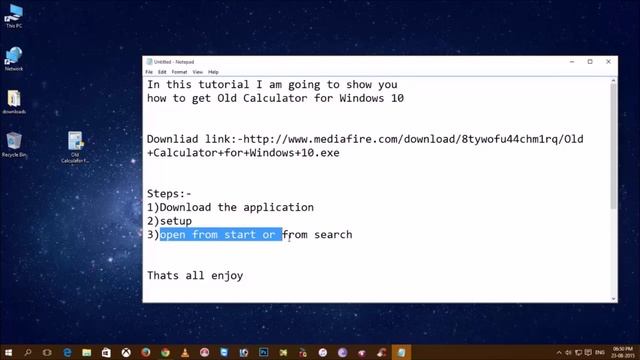Open the volume control in the tray
The width and height of the screenshot is (640, 360).
click(x=568, y=353)
